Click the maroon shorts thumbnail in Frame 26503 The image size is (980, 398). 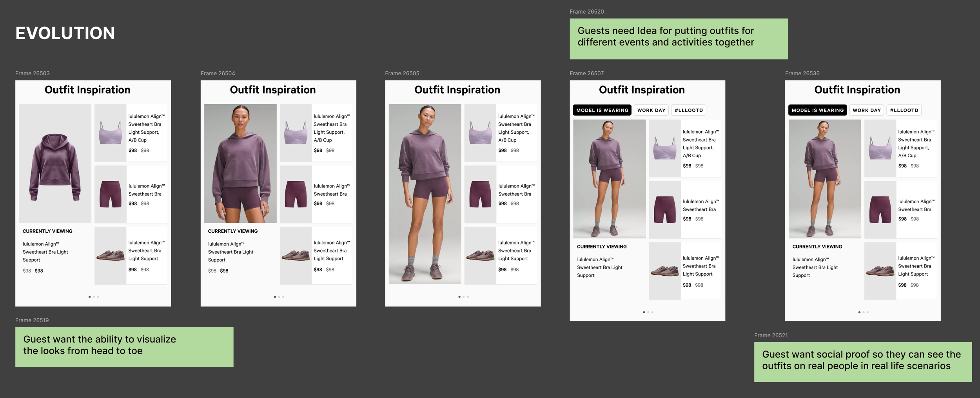(x=111, y=194)
